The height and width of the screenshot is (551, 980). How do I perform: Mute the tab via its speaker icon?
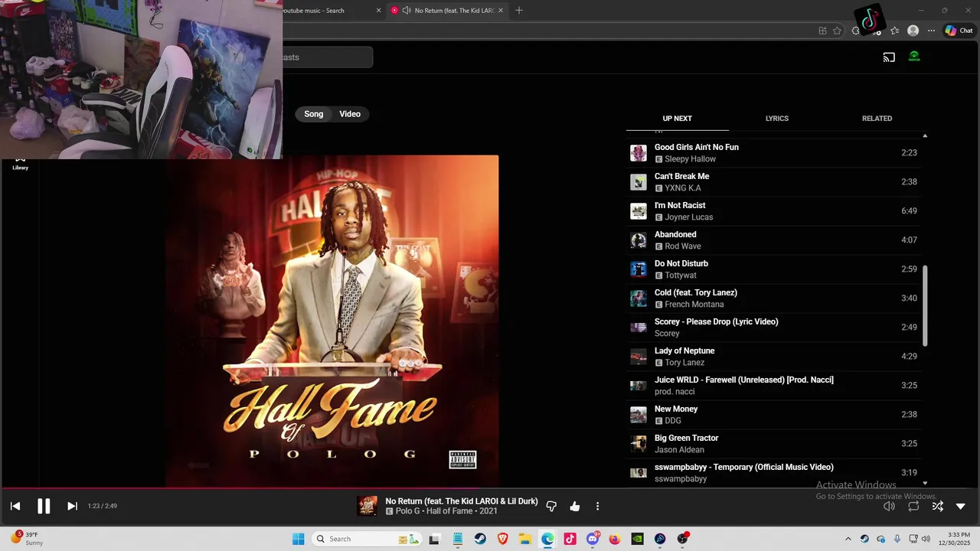407,11
